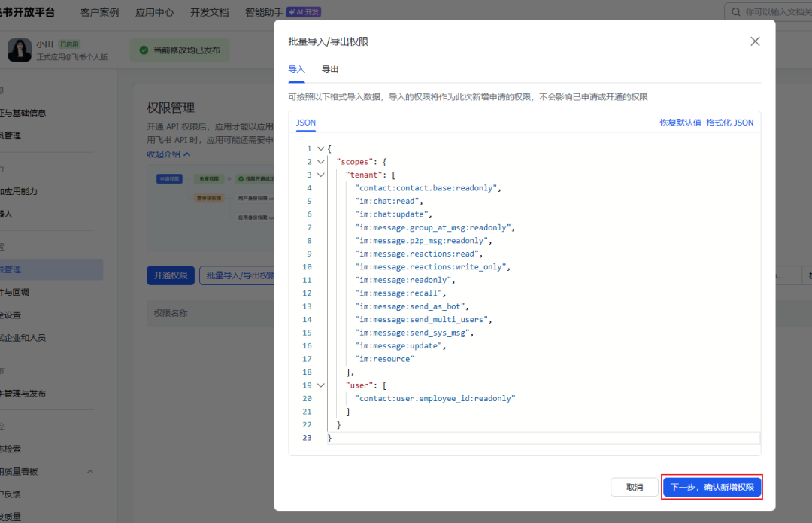Screen dimensions: 812x523
Task: Collapse 应用质量看板 sidebar chevron
Action: (90, 472)
